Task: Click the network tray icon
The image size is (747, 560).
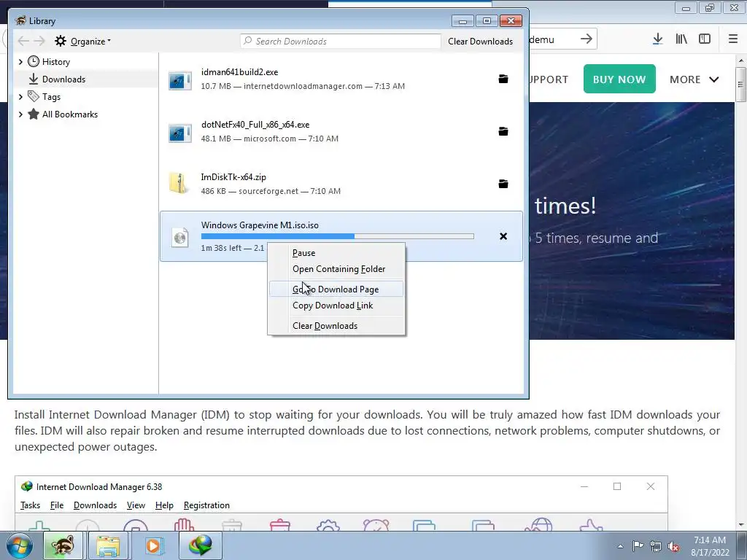Action: (656, 546)
